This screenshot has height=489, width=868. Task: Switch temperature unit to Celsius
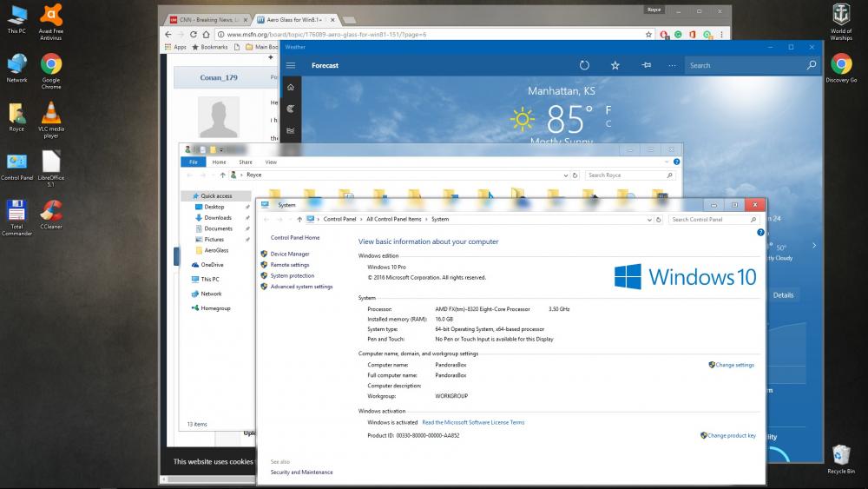[x=608, y=123]
